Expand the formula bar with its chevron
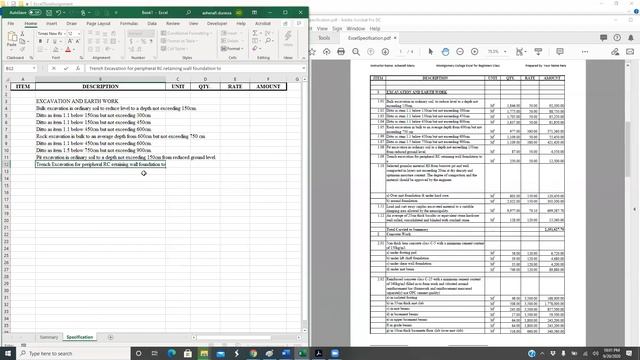Viewport: 640px width, 360px height. 303,68
